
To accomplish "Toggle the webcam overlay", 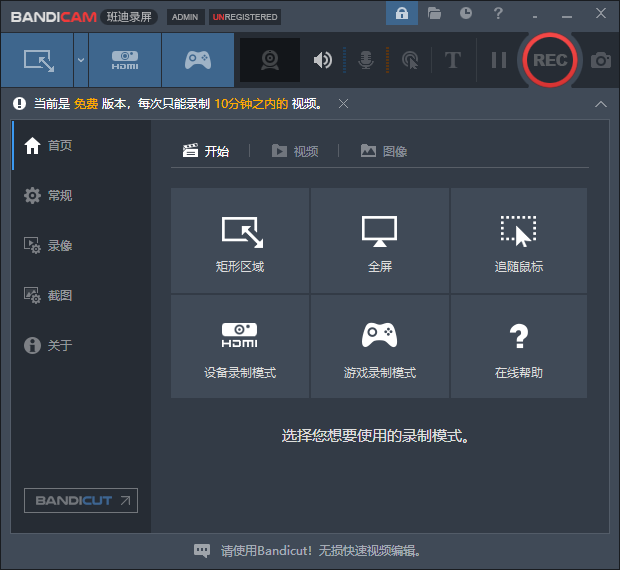I will click(x=270, y=60).
